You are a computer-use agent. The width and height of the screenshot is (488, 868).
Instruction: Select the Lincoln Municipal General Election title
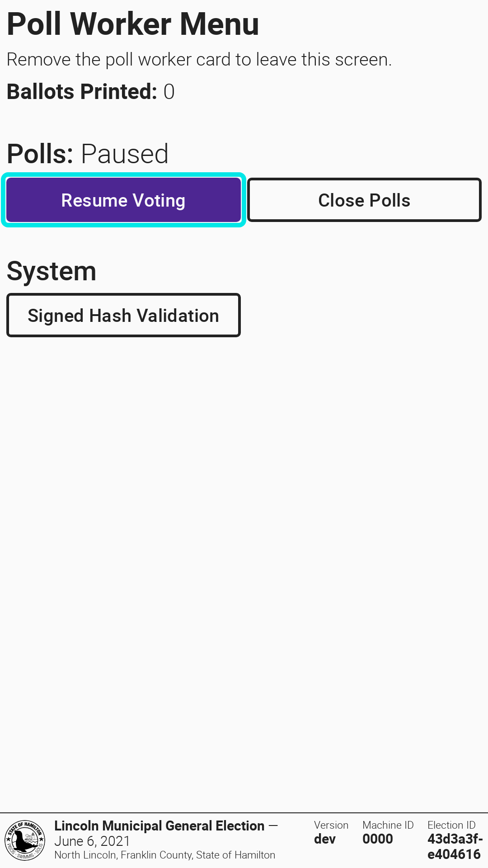tap(159, 826)
